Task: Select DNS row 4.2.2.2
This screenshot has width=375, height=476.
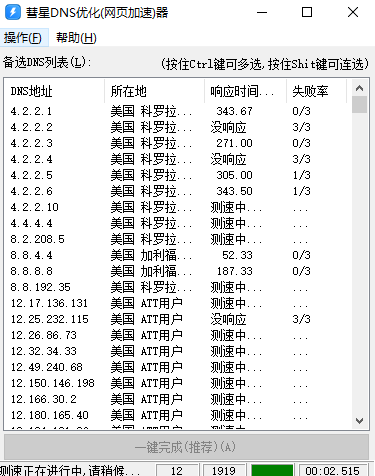Action: coord(177,127)
